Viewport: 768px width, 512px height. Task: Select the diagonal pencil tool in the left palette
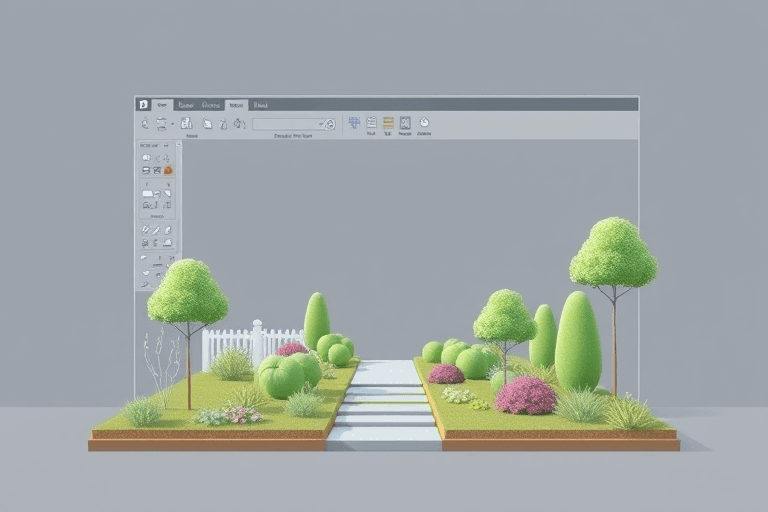tap(145, 229)
